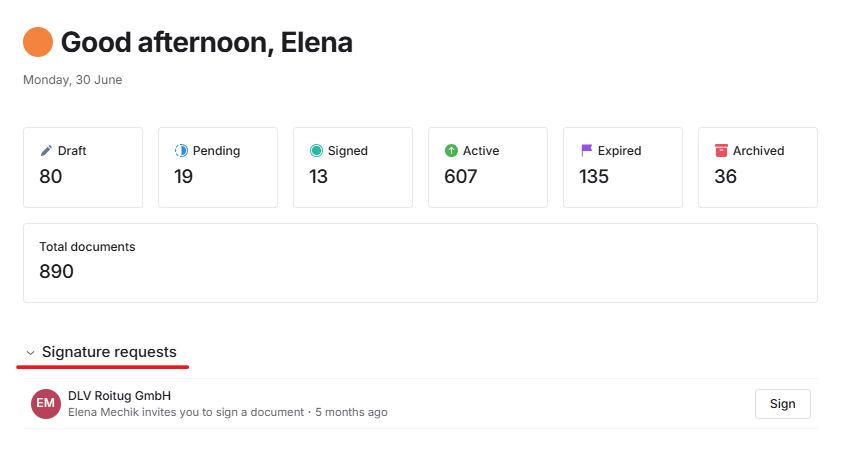The image size is (852, 452).
Task: Open the Pending documents card
Action: [218, 167]
